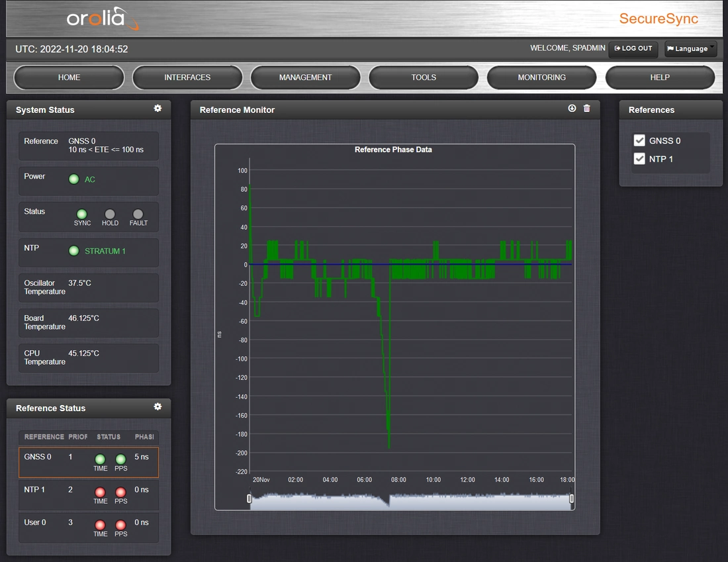The image size is (728, 562).
Task: Click User 0 TIME red indicator
Action: click(101, 525)
